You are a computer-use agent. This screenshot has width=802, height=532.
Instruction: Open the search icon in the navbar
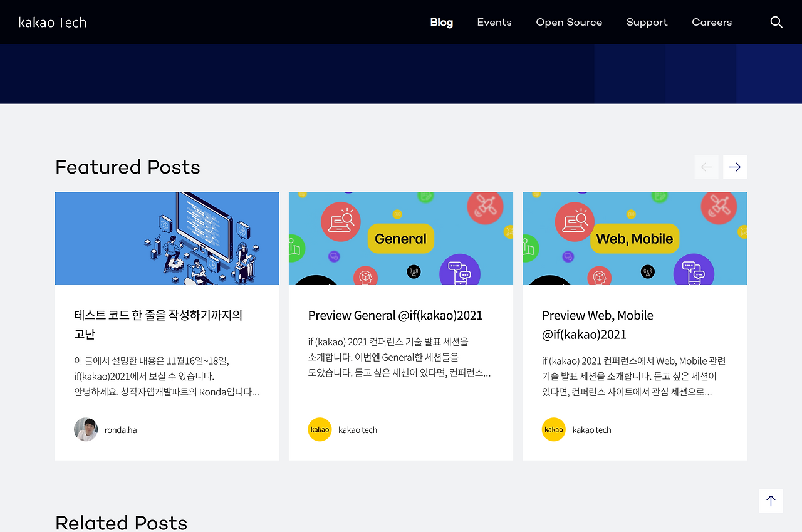776,22
